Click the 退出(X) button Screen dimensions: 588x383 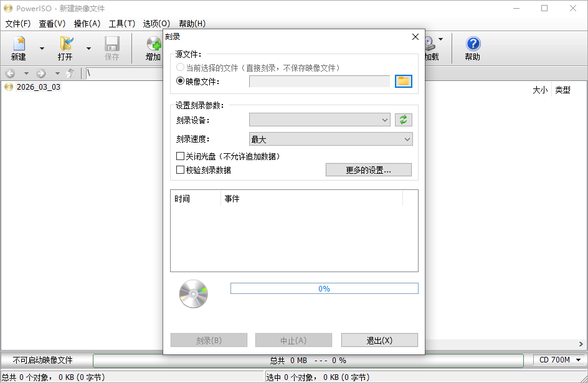coord(379,339)
